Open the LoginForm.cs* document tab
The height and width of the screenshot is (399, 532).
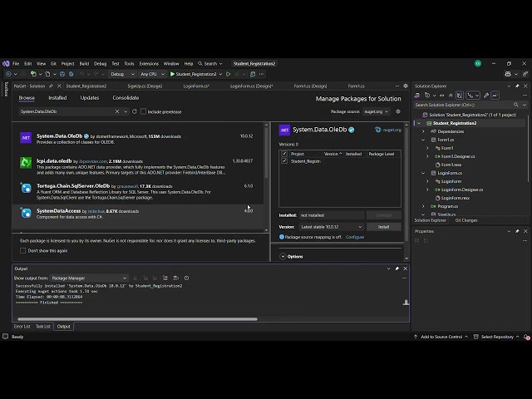tap(196, 86)
